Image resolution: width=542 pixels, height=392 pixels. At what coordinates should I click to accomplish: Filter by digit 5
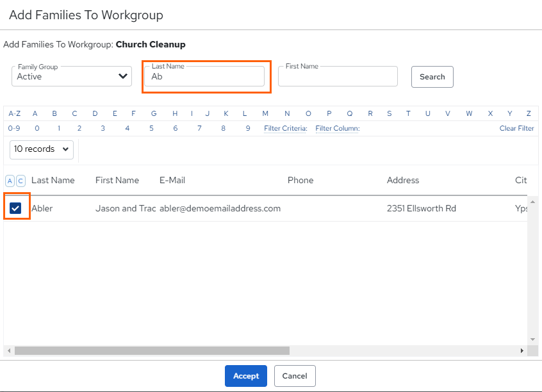151,128
